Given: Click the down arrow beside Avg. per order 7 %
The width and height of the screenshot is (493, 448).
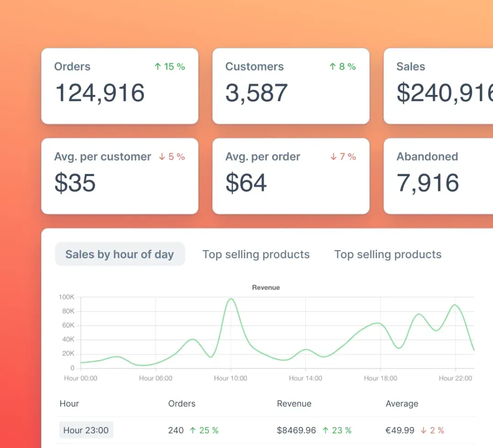Looking at the screenshot, I should pos(333,157).
